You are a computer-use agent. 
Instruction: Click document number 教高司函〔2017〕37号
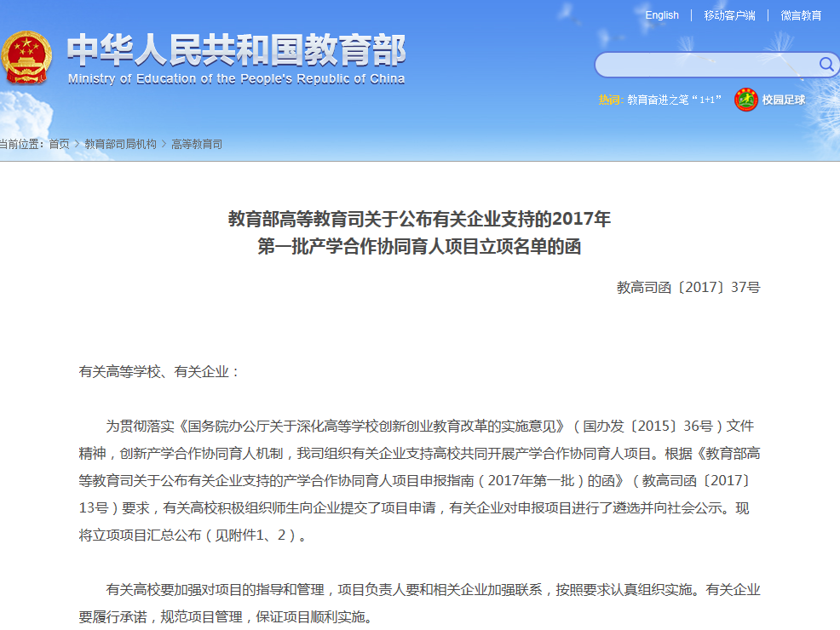[x=688, y=288]
